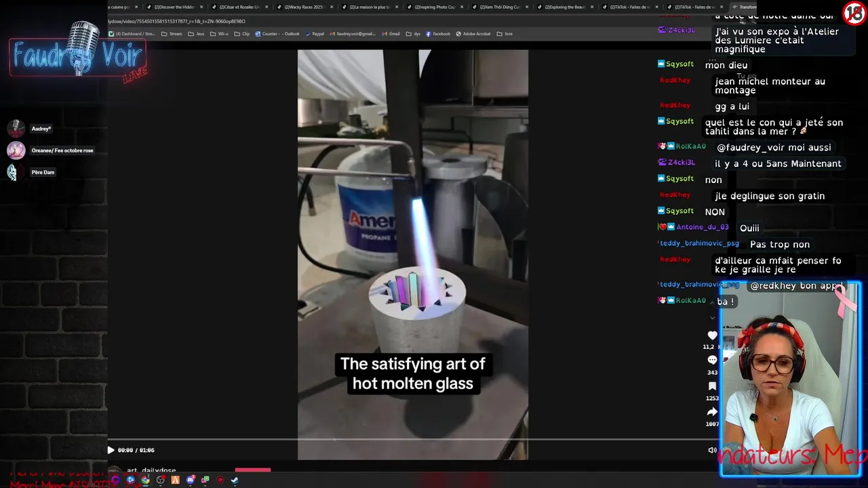Open the comments via speech bubble icon
This screenshot has height=488, width=868.
(712, 360)
